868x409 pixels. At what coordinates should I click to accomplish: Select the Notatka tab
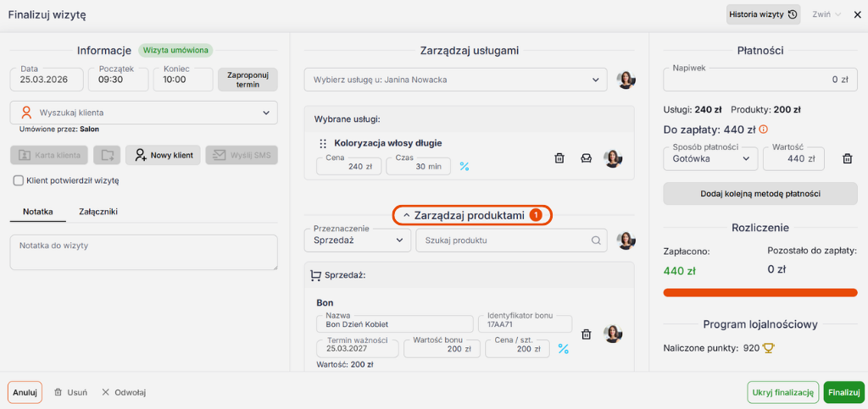pos(38,212)
